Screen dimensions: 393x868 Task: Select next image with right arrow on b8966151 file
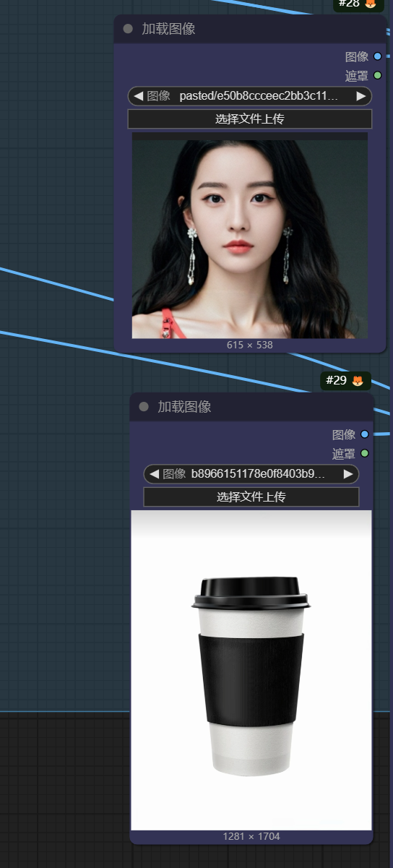pyautogui.click(x=348, y=474)
